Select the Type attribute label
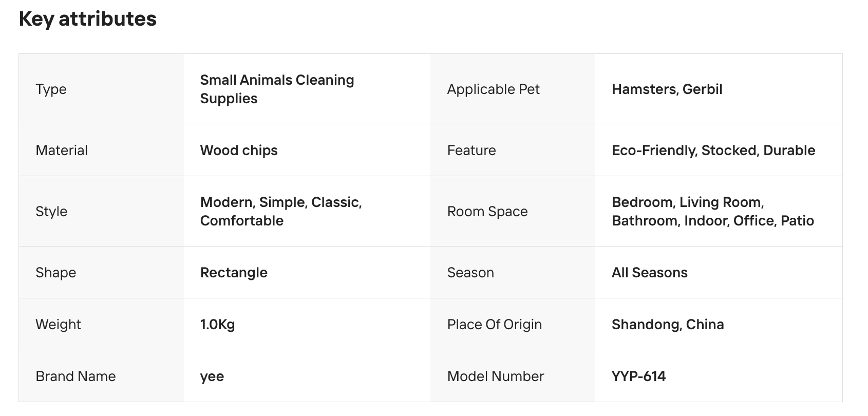 coord(51,89)
